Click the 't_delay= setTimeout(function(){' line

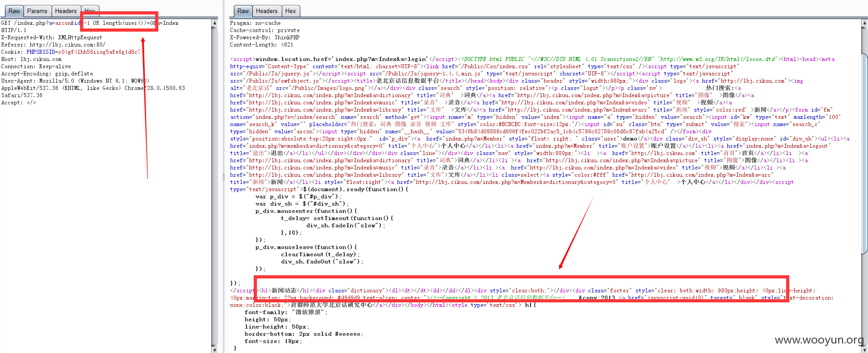coord(337,218)
